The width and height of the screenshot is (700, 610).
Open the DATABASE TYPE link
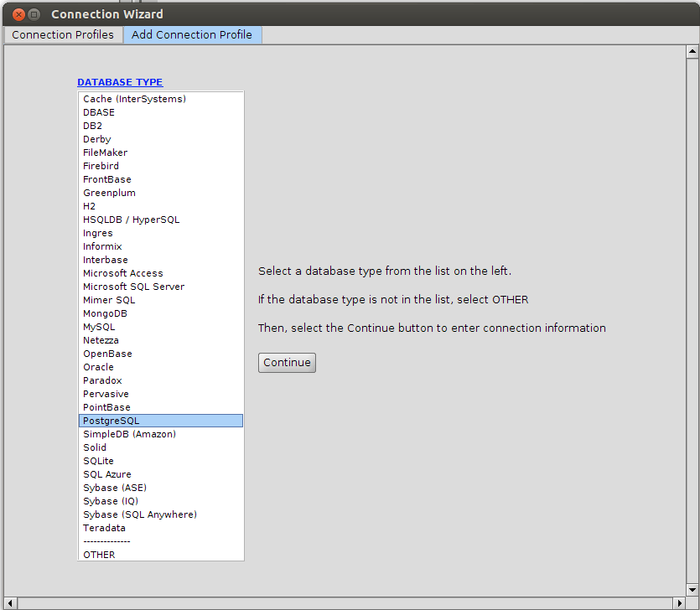120,82
